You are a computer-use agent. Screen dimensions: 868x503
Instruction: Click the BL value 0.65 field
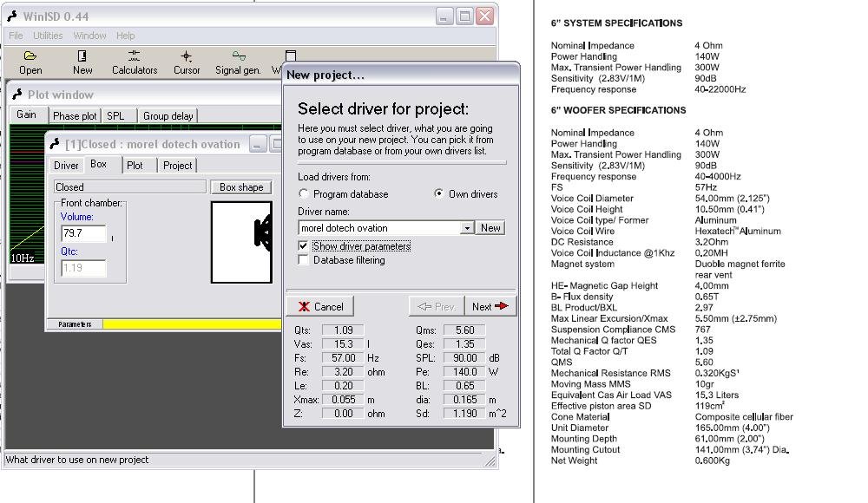(x=465, y=386)
